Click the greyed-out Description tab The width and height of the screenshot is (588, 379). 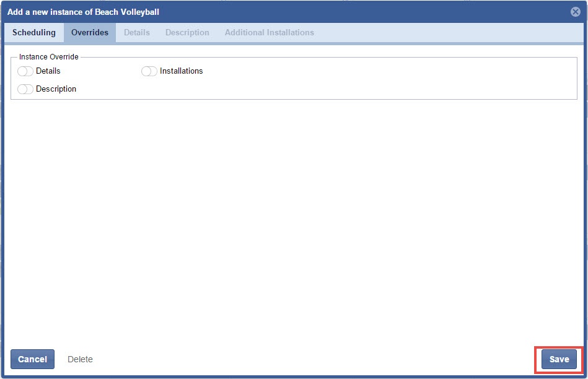click(187, 33)
